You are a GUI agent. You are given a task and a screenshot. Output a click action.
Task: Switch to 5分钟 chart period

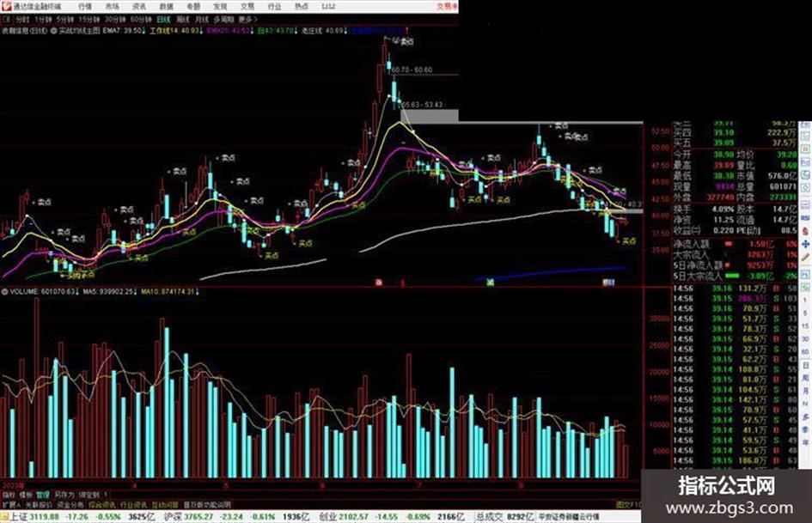tap(64, 20)
